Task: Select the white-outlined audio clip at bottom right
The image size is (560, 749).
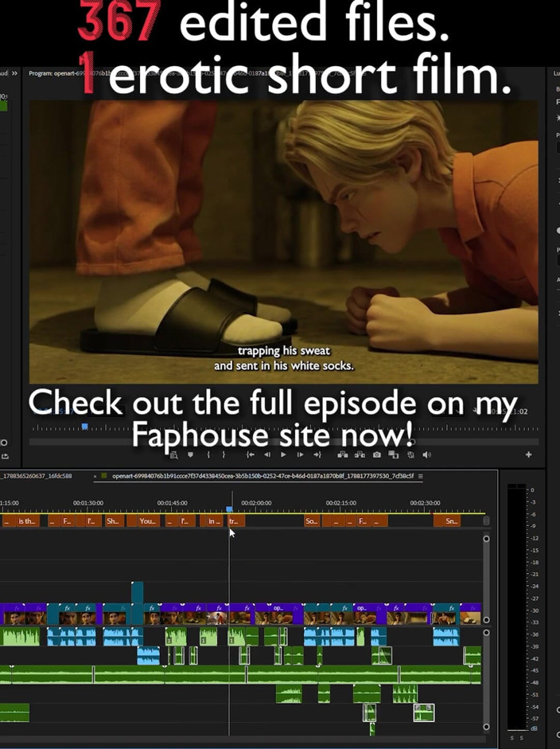Action: click(x=424, y=712)
